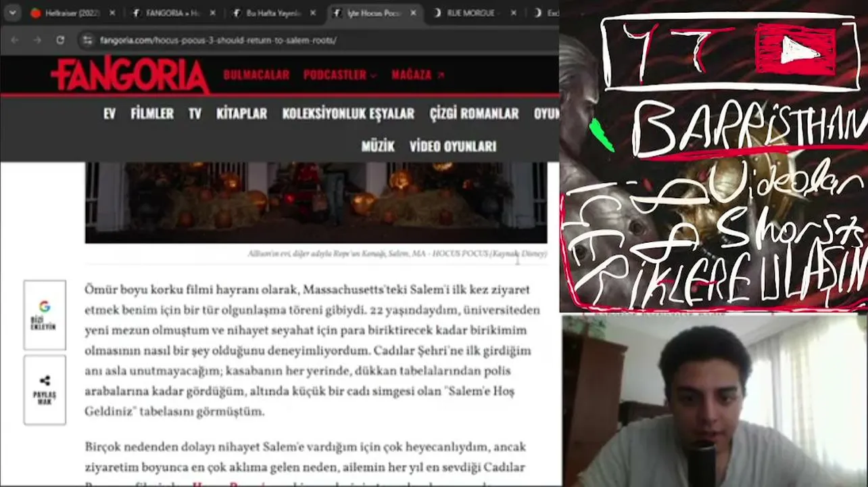The height and width of the screenshot is (487, 868).
Task: Open the TV menu item
Action: click(195, 114)
